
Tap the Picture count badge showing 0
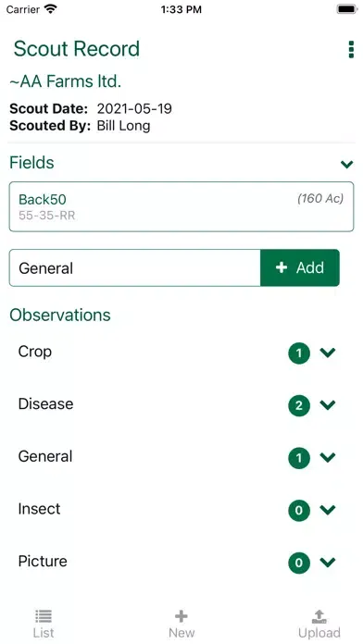click(299, 563)
